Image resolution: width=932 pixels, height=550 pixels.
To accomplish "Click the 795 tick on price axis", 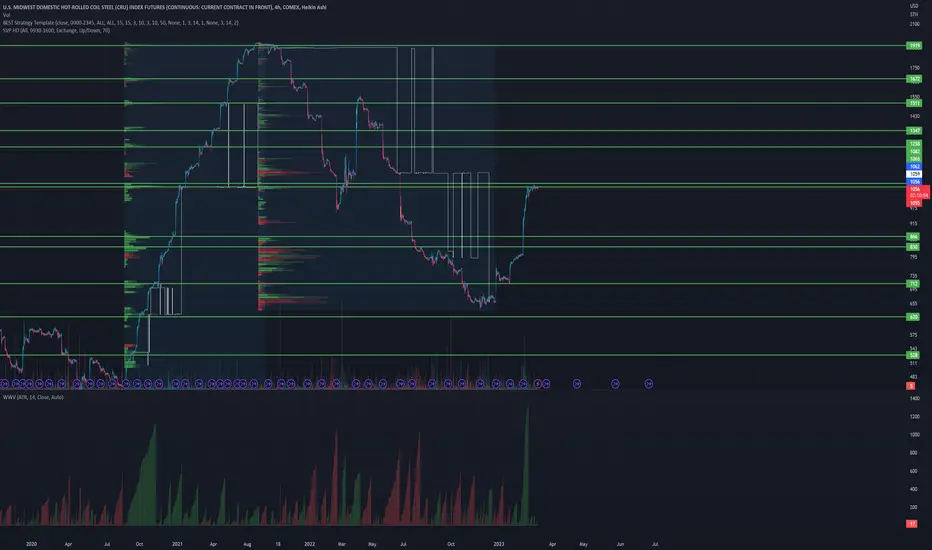I will coord(914,257).
